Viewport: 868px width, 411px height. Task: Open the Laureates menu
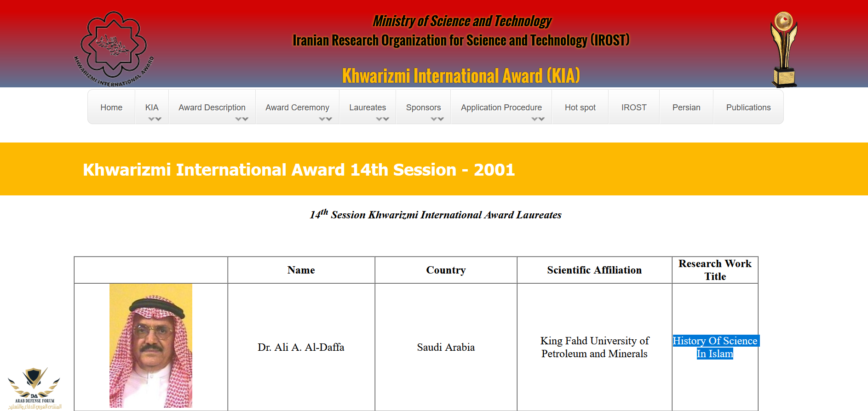(368, 107)
